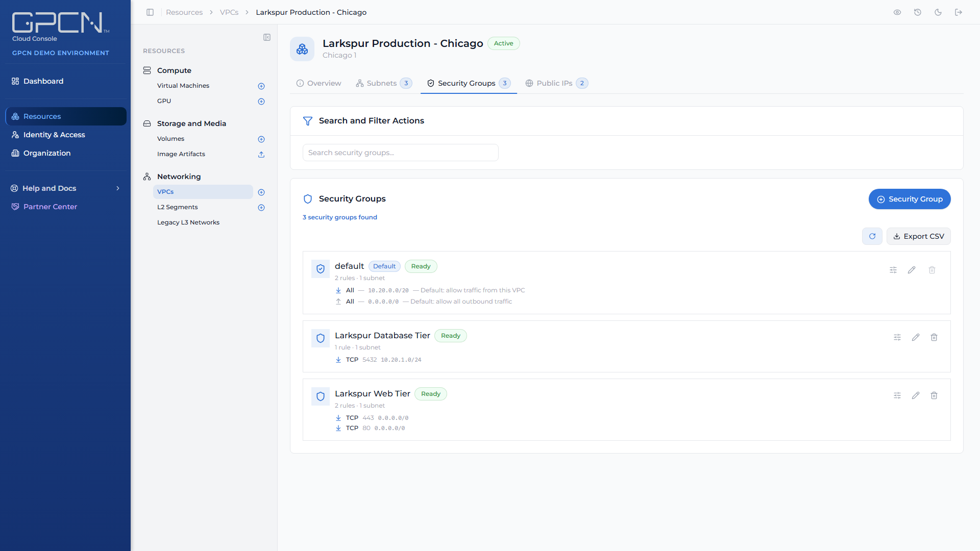Open the Partner Center link
980x551 pixels.
pos(65,207)
